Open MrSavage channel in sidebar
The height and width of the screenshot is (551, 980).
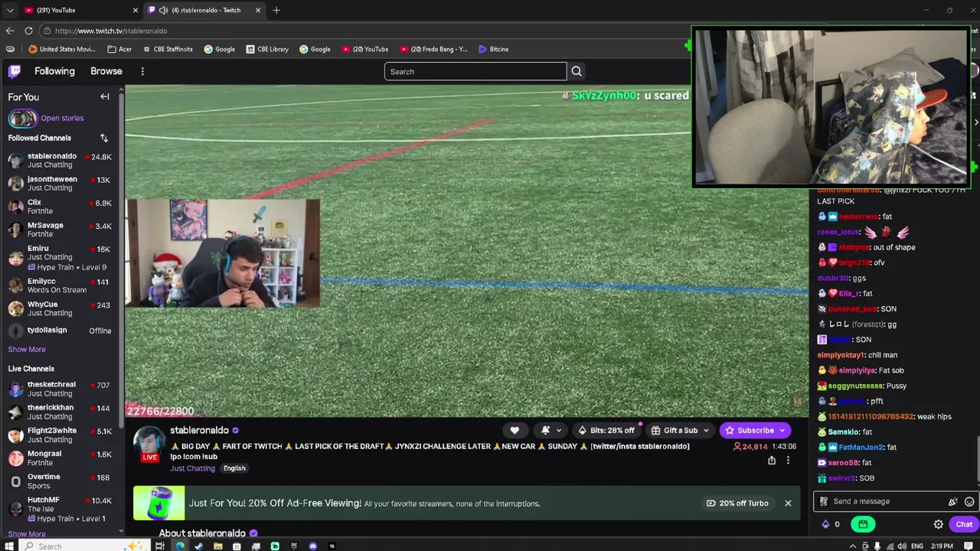61,230
